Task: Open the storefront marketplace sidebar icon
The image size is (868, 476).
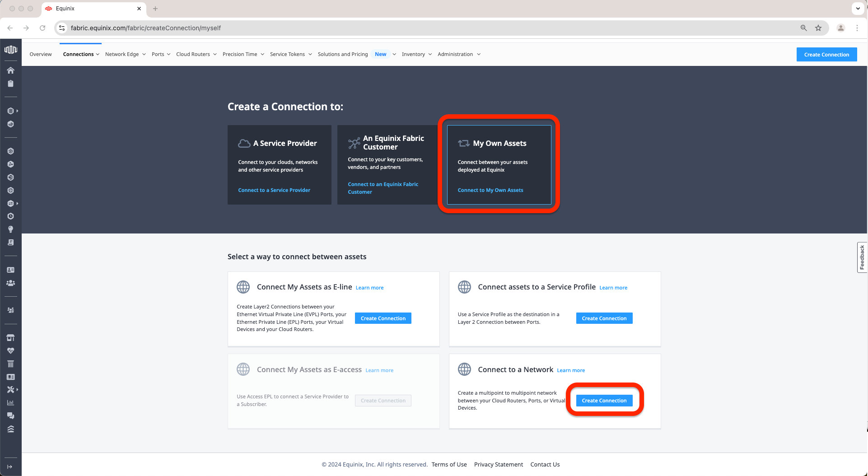Action: [x=11, y=338]
